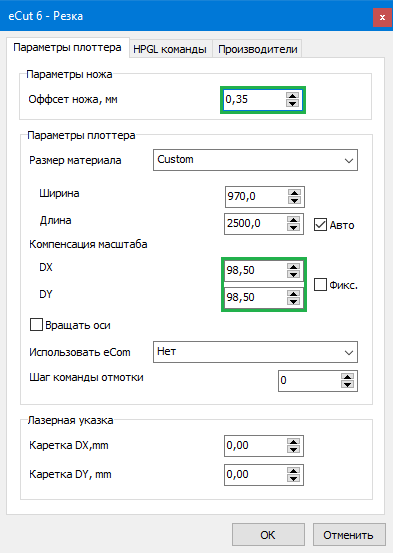
Task: Increase Каретка DY with up arrow
Action: click(294, 470)
